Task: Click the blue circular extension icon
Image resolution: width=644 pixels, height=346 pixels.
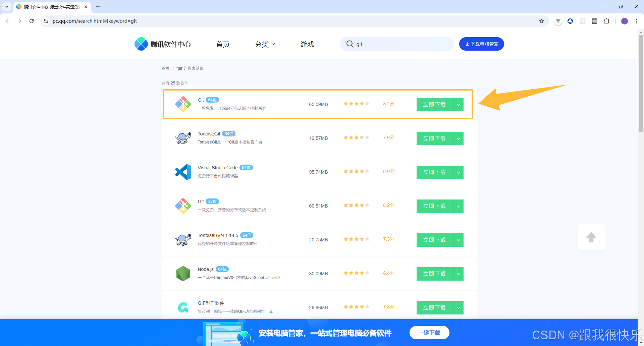Action: 570,21
